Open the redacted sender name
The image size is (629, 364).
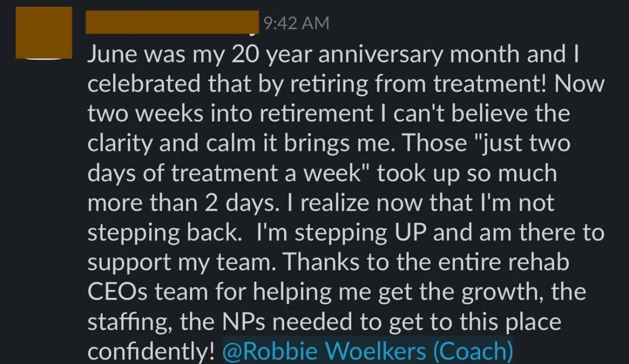pyautogui.click(x=172, y=24)
